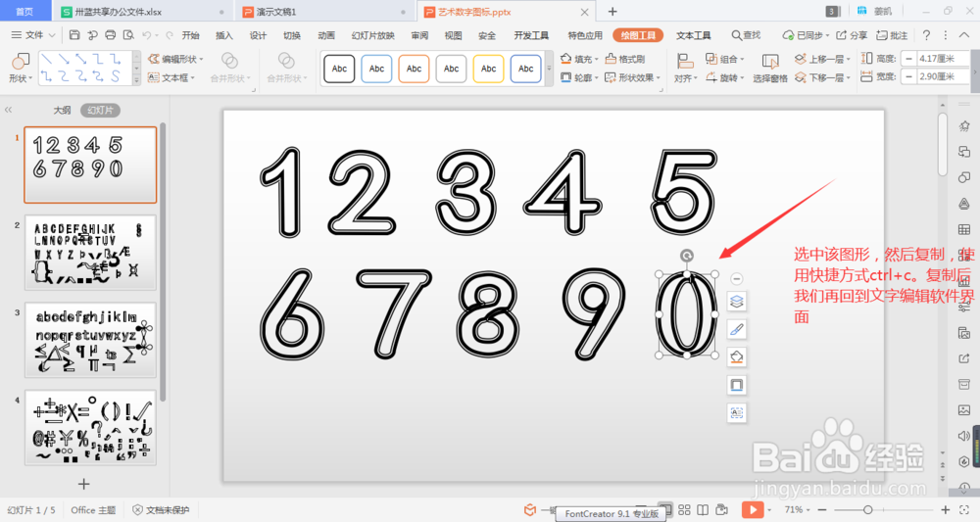Click the table grid icon in right sidebar
This screenshot has width=980, height=522.
[x=964, y=230]
